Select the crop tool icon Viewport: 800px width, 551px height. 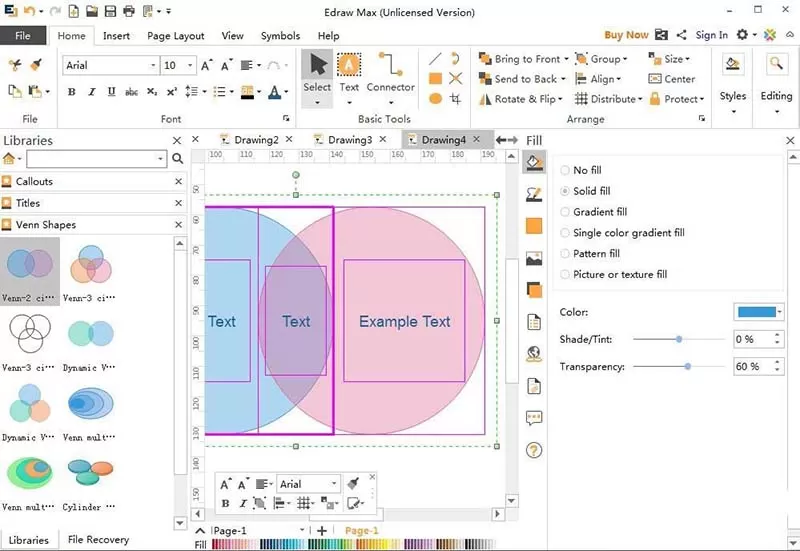pyautogui.click(x=456, y=98)
